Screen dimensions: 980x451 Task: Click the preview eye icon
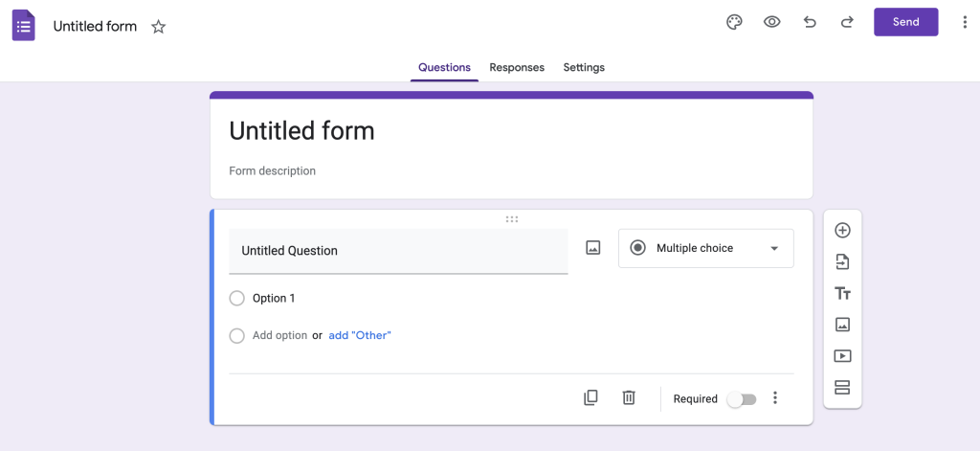click(x=771, y=23)
